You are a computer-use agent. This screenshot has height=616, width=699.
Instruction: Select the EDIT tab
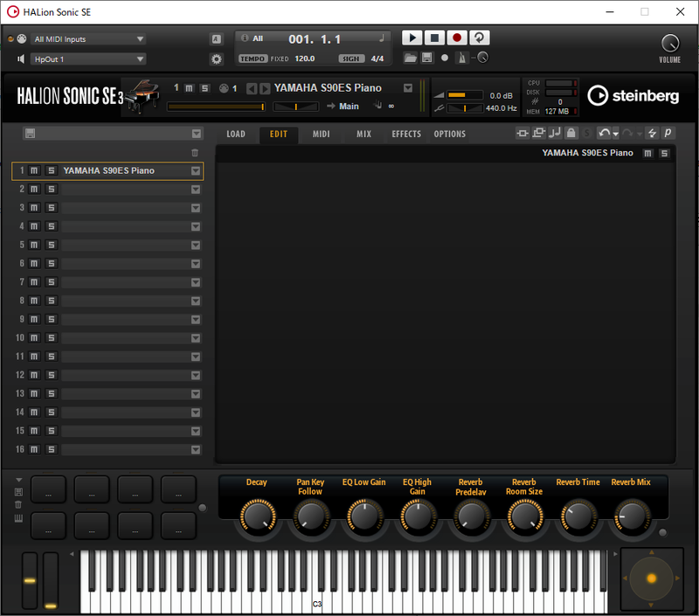pos(279,135)
